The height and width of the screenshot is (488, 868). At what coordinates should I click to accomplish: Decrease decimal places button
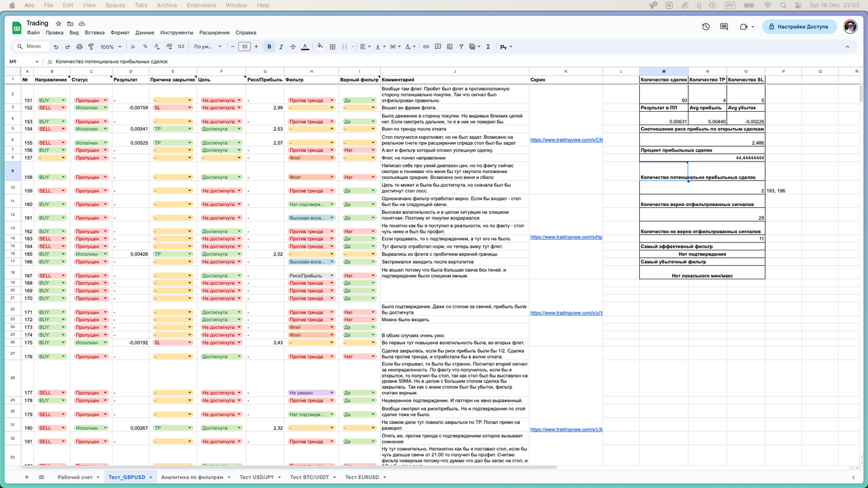click(156, 47)
